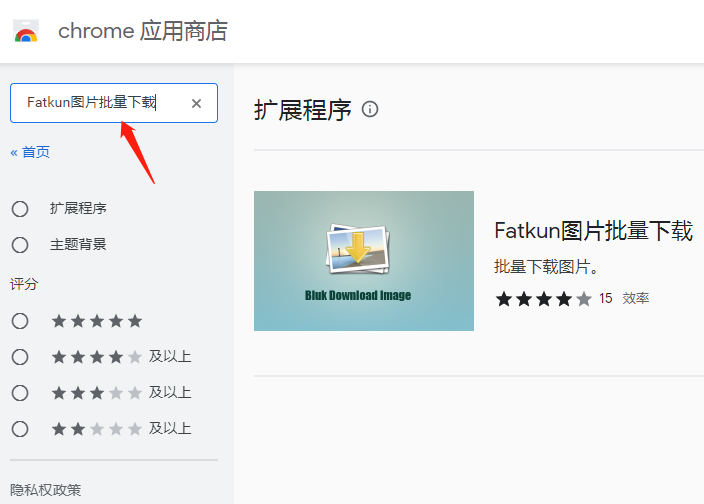The height and width of the screenshot is (504, 704).
Task: Click the Chrome Web Store rainbow logo
Action: click(26, 32)
